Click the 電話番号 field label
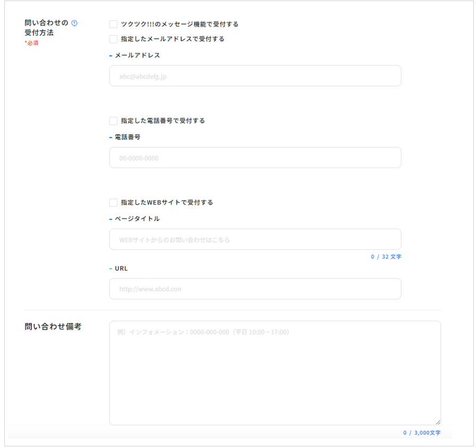The height and width of the screenshot is (448, 476). click(x=127, y=137)
